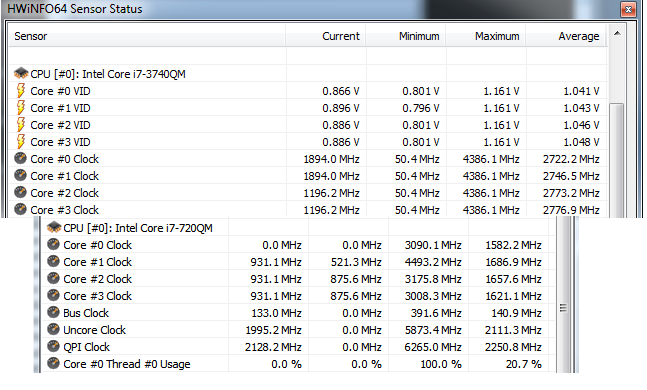
Task: Click the 100.0 % maximum usage value
Action: pos(441,364)
